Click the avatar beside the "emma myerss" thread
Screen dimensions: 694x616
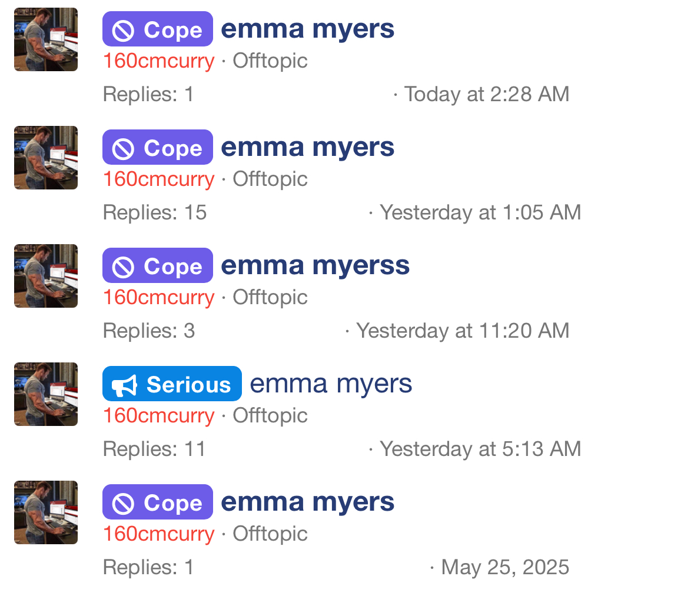[46, 276]
